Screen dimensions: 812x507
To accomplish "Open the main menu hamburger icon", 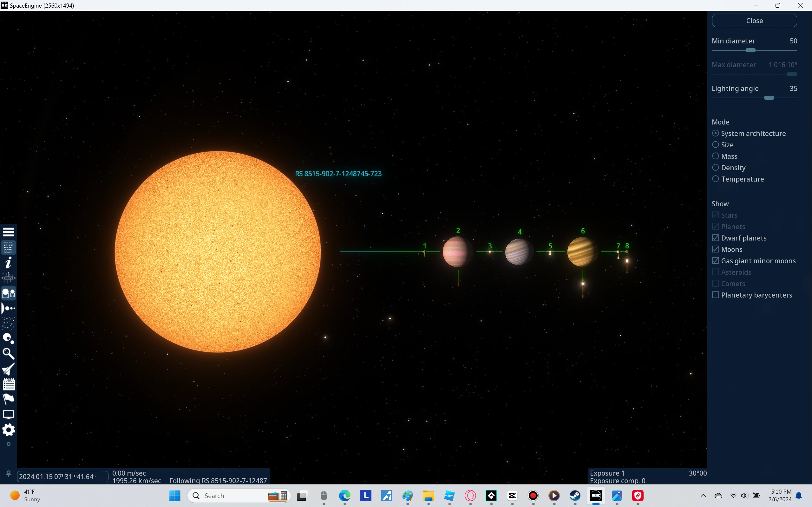I will 8,232.
